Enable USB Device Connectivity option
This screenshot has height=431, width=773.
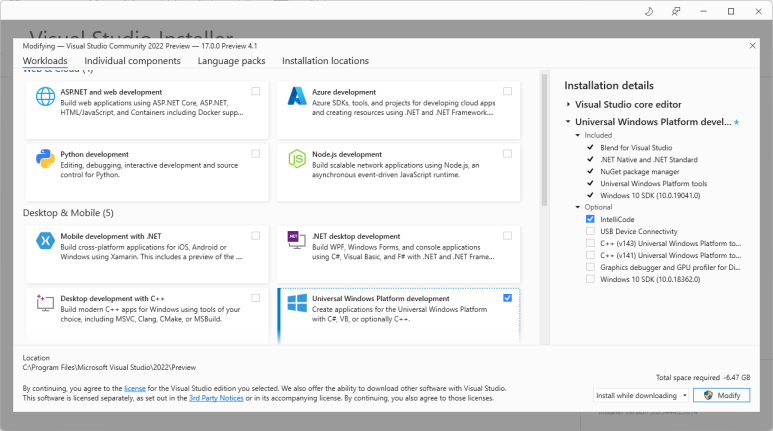click(x=590, y=231)
